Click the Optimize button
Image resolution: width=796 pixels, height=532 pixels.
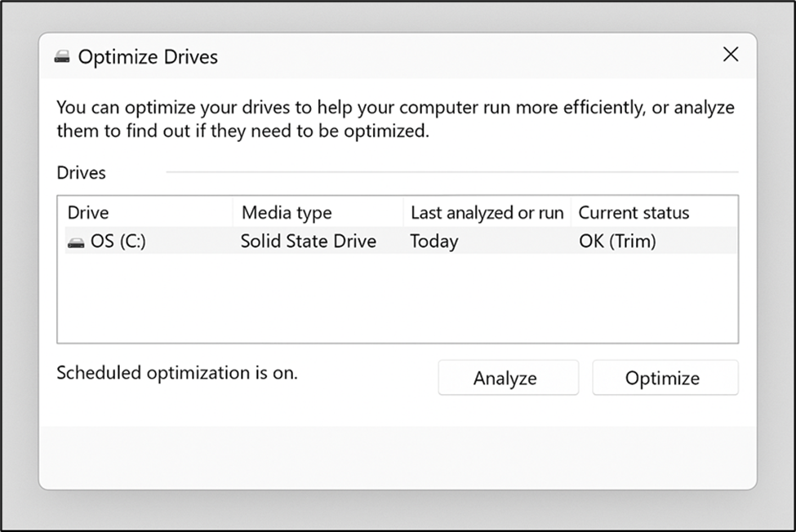point(665,378)
